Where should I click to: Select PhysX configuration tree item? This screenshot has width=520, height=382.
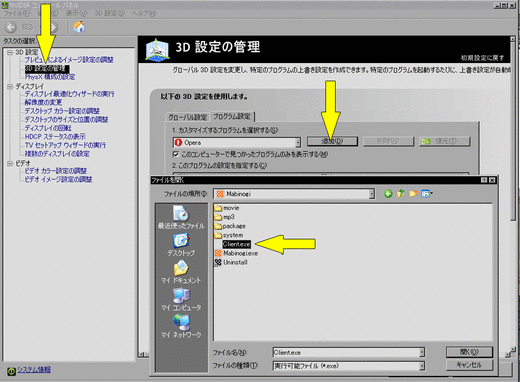(50, 77)
